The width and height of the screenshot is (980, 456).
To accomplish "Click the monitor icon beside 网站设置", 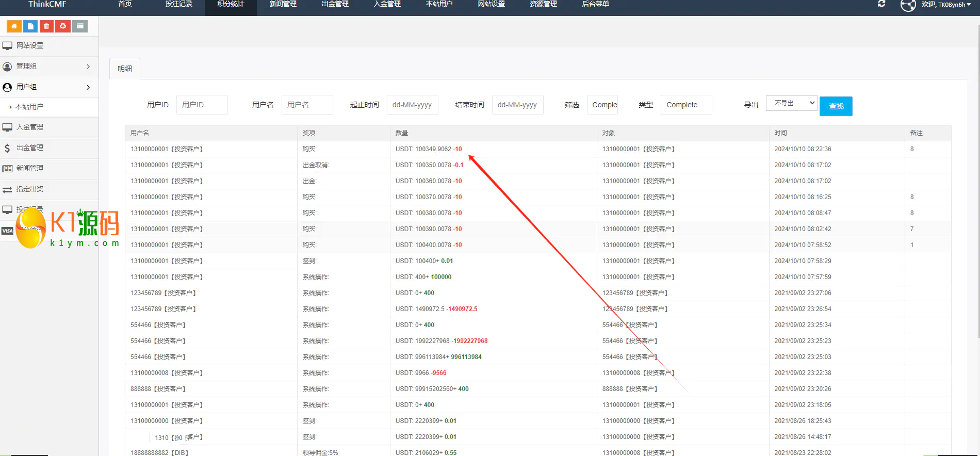I will click(7, 46).
